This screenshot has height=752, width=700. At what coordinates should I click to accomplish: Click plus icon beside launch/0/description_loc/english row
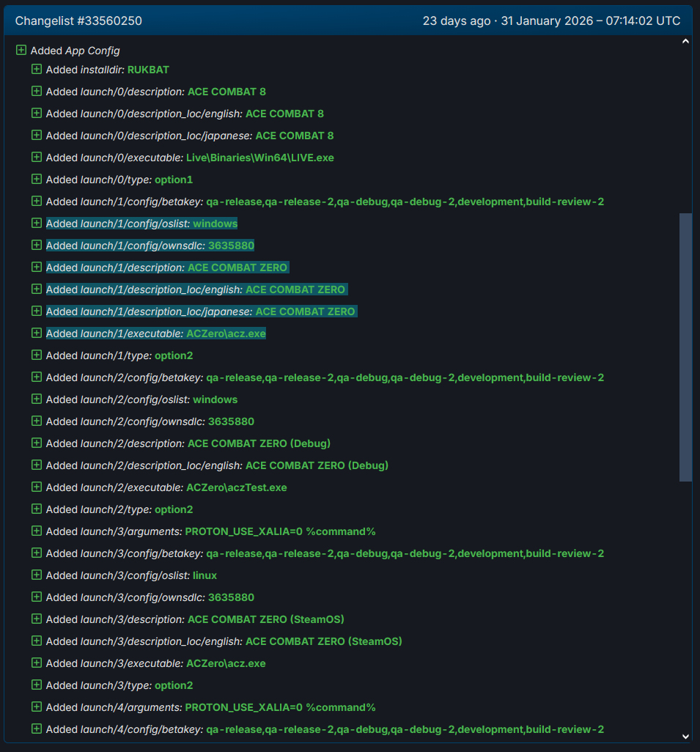pyautogui.click(x=37, y=113)
